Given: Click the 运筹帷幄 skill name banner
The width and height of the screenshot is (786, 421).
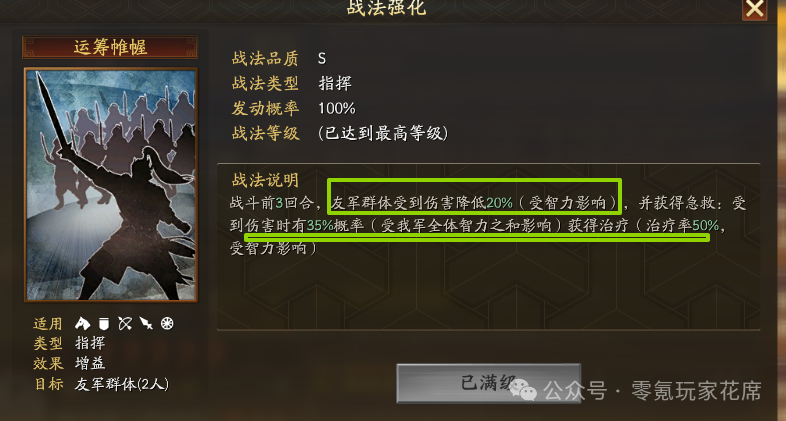Looking at the screenshot, I should [x=110, y=47].
